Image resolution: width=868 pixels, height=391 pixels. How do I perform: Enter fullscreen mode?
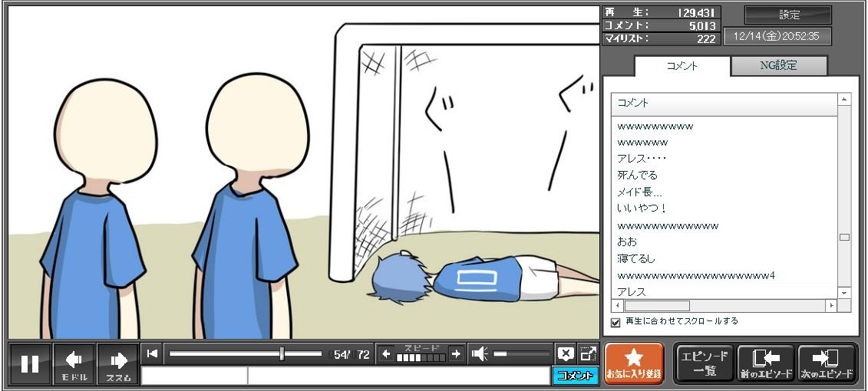coord(588,354)
